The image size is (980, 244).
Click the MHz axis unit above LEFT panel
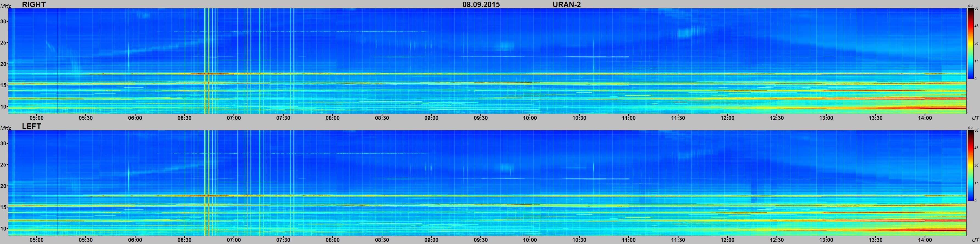5,128
